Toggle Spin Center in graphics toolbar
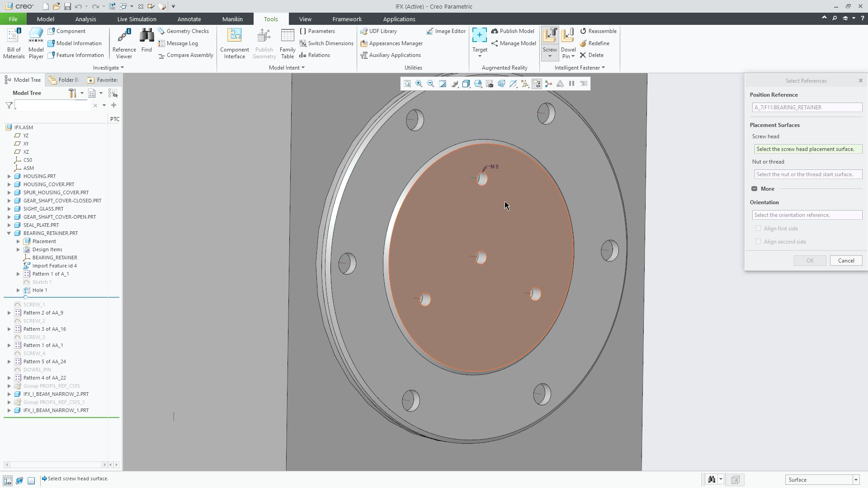The image size is (868, 488). click(548, 84)
